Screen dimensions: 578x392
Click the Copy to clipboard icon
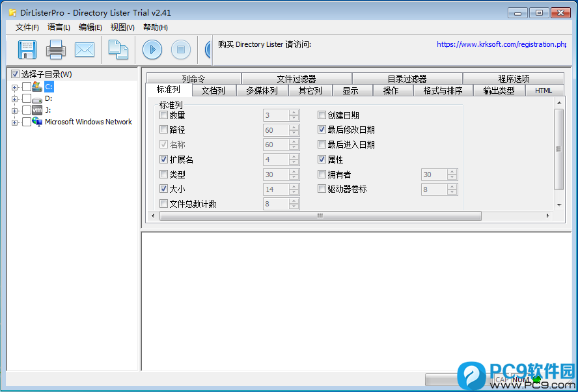coord(118,49)
